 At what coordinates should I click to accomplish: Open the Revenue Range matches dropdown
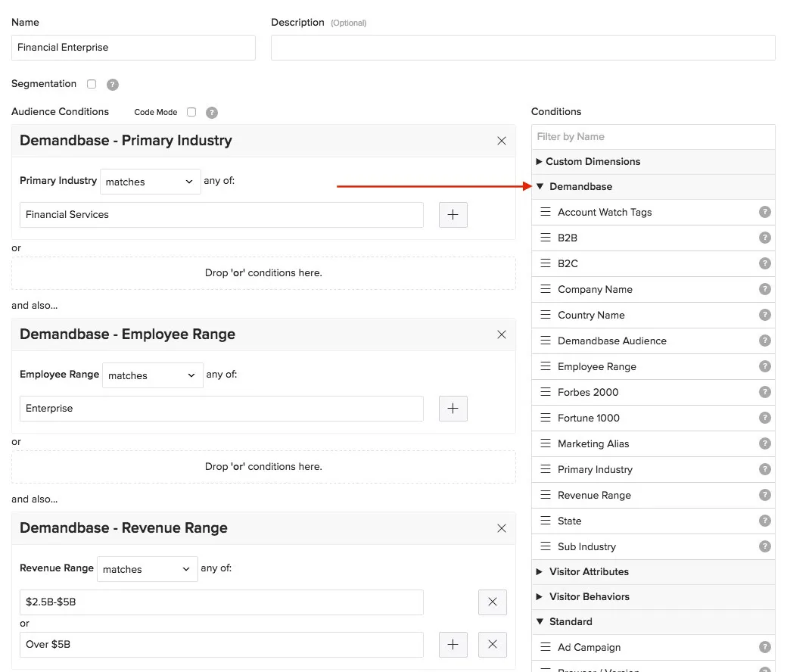147,569
